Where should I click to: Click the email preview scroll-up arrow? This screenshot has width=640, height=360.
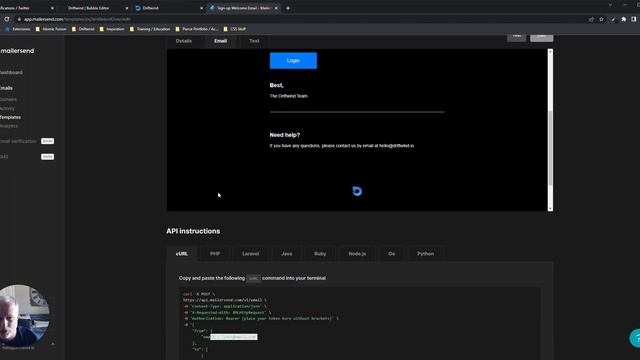[550, 52]
